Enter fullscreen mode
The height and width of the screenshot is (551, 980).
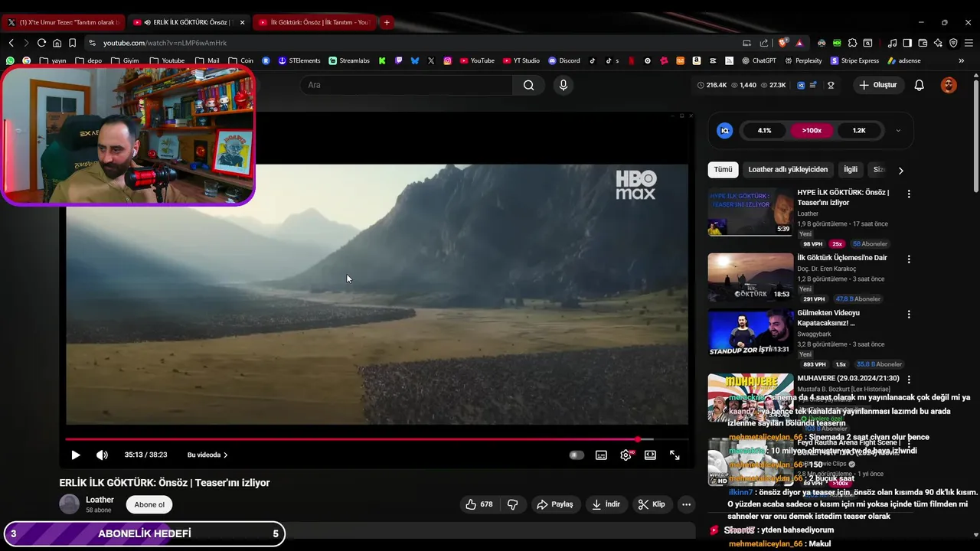point(675,455)
